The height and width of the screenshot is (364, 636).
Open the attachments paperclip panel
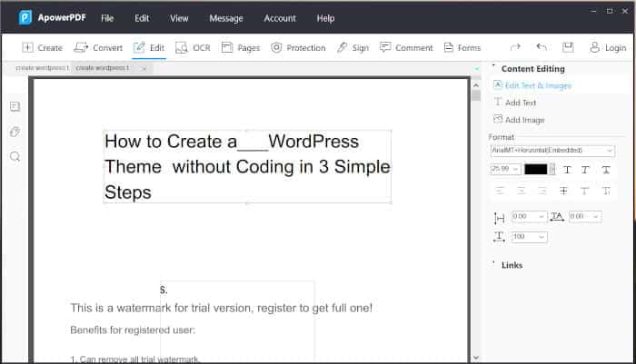[15, 132]
